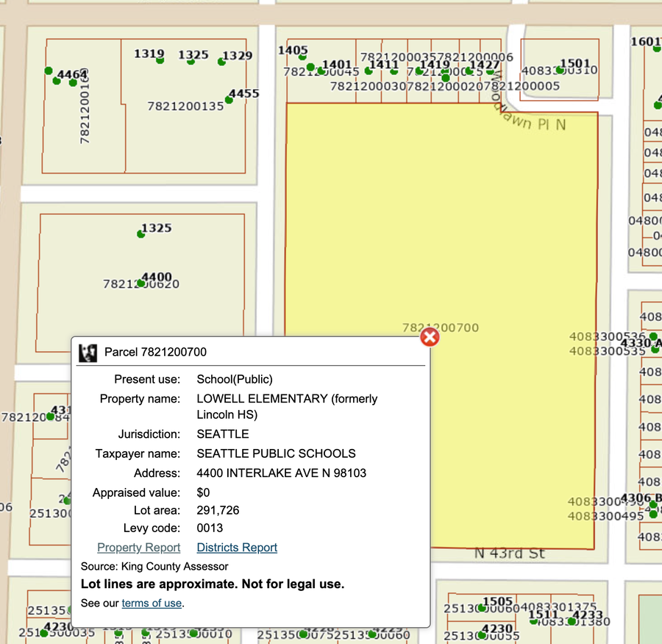
Task: Select the green dot for address 1501
Action: 560,71
